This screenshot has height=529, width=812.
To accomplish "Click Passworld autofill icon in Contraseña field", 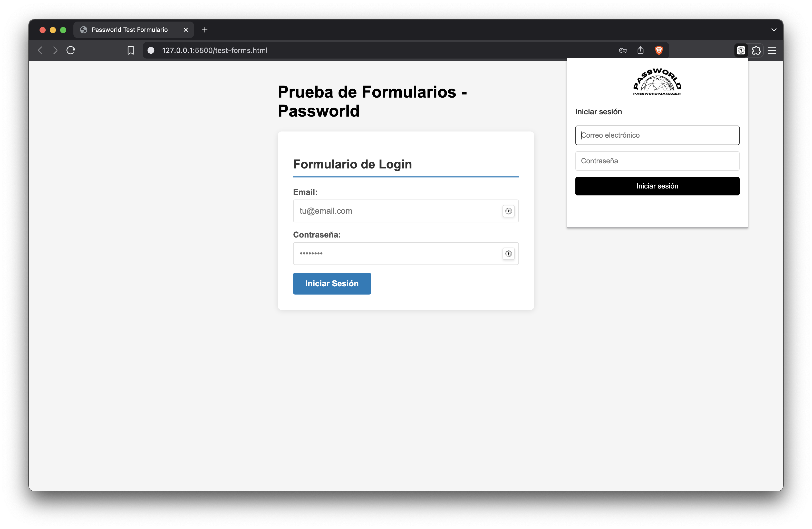I will pos(508,253).
